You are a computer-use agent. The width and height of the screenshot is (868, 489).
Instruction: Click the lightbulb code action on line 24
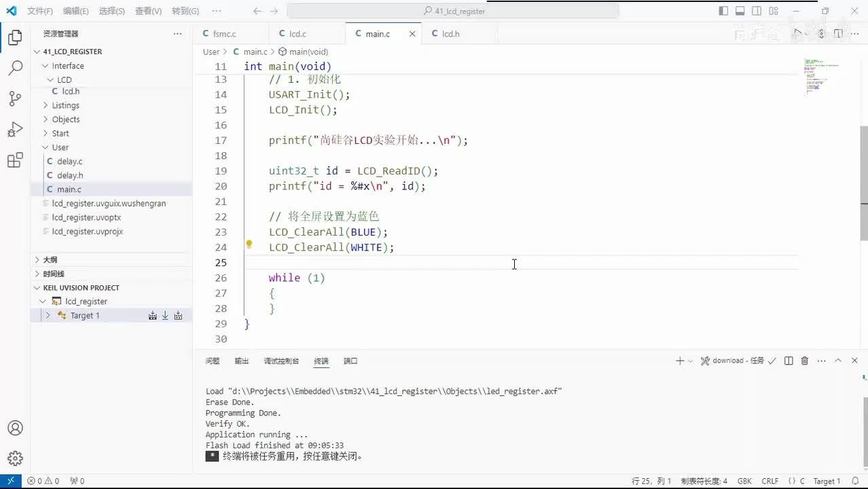pos(249,244)
